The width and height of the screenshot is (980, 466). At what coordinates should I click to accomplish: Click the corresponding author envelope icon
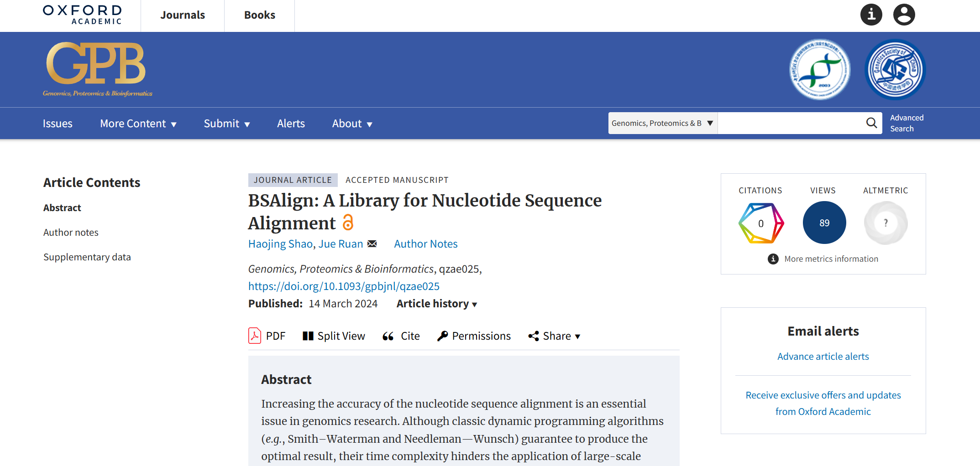click(x=372, y=244)
